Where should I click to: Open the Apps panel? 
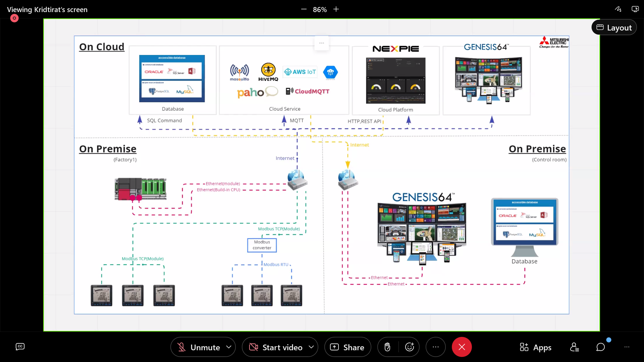pos(536,347)
